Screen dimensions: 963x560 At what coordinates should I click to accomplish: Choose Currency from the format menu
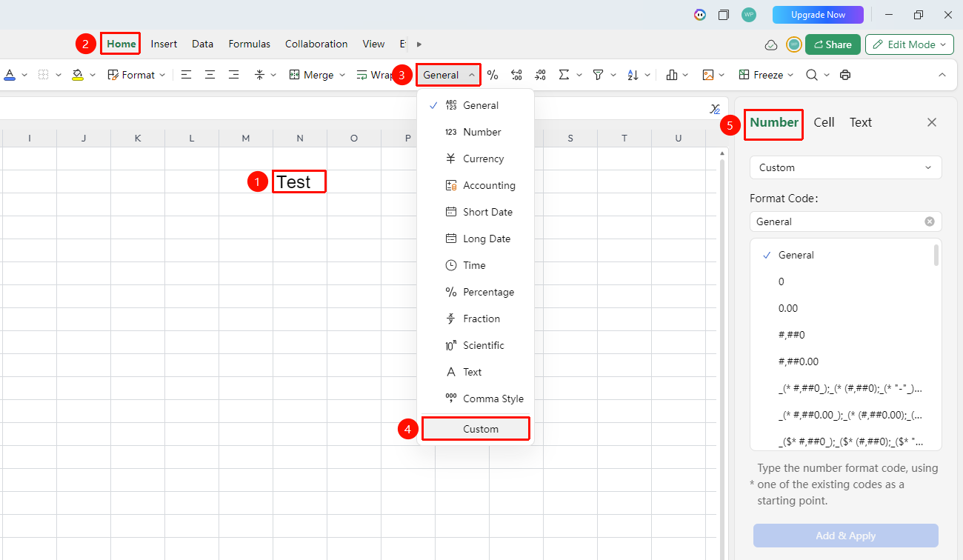point(476,159)
